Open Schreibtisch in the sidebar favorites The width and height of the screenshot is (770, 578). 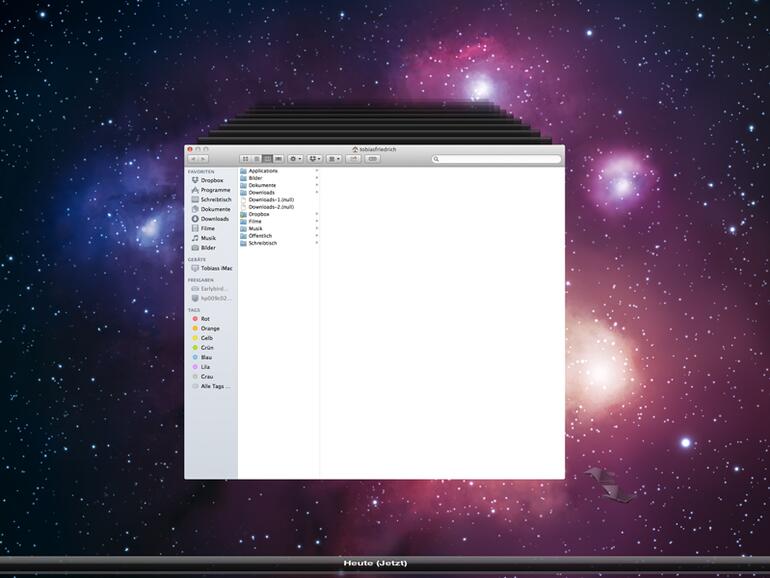coord(211,200)
